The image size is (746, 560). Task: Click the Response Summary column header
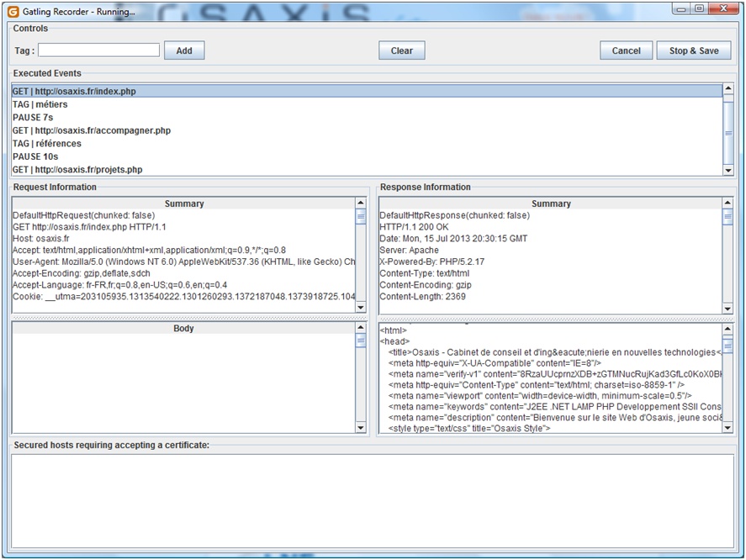tap(551, 203)
